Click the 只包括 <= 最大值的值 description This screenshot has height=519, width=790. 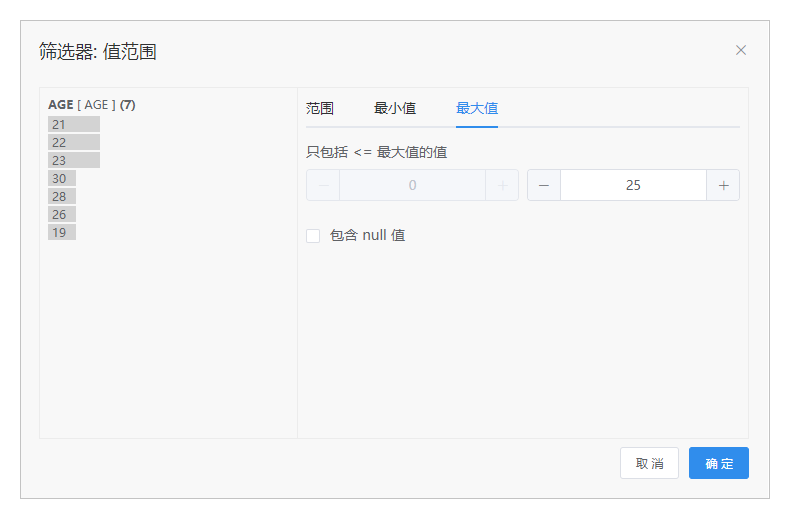[376, 152]
